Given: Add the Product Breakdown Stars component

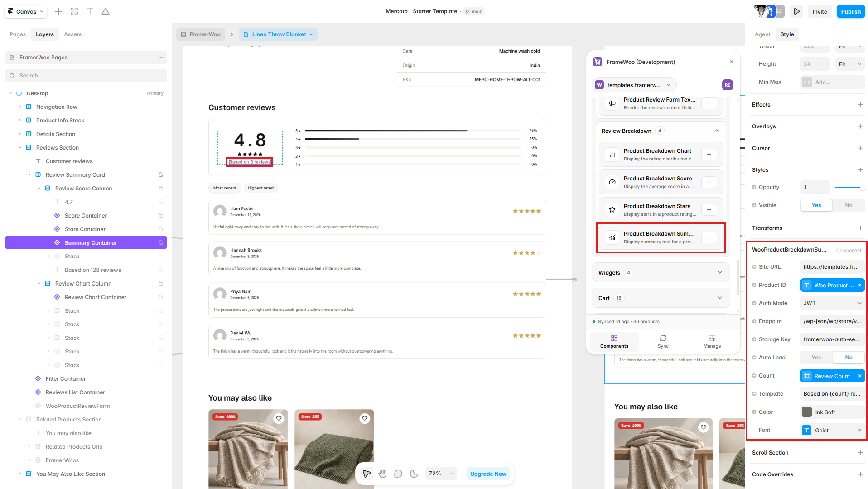Looking at the screenshot, I should click(x=709, y=210).
